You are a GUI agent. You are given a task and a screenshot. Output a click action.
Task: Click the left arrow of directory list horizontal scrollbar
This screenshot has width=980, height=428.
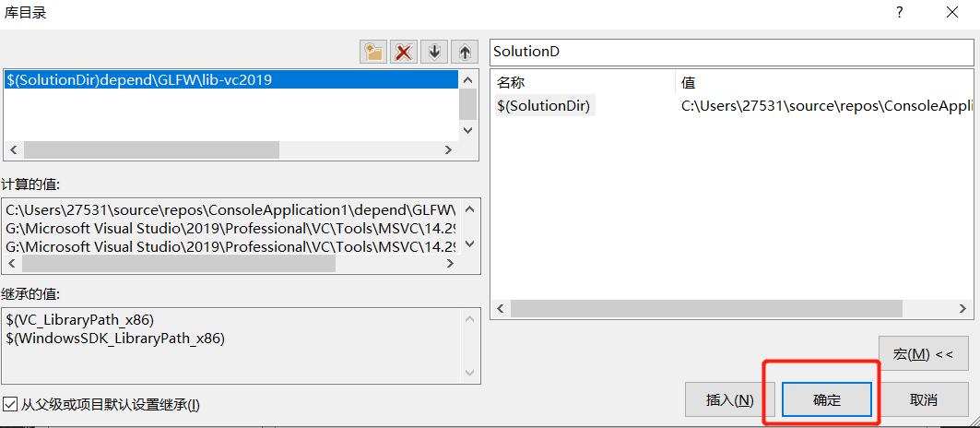click(14, 150)
